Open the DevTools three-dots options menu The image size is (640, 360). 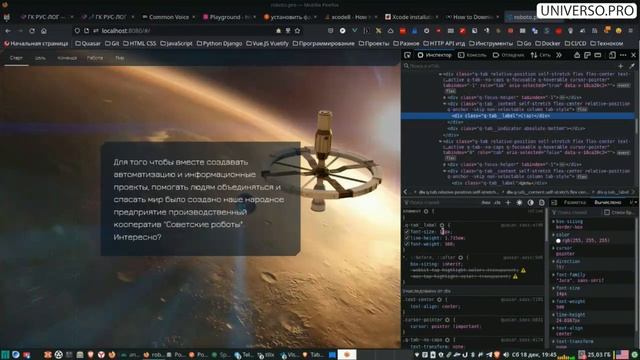pyautogui.click(x=623, y=55)
